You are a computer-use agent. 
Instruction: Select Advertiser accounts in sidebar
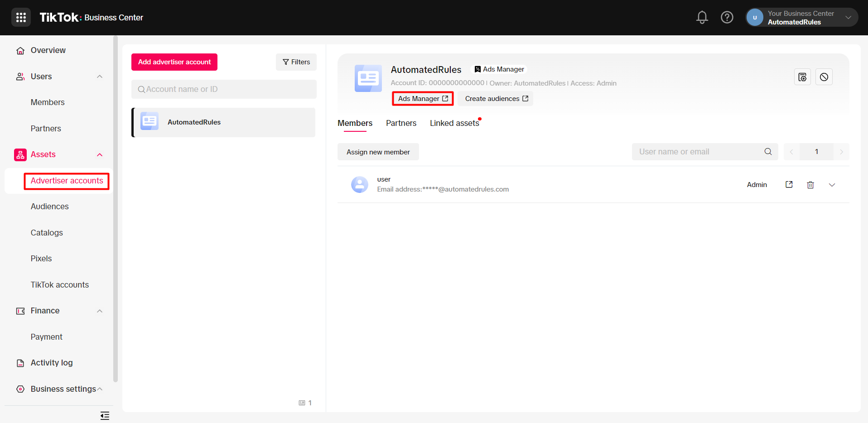coord(67,181)
